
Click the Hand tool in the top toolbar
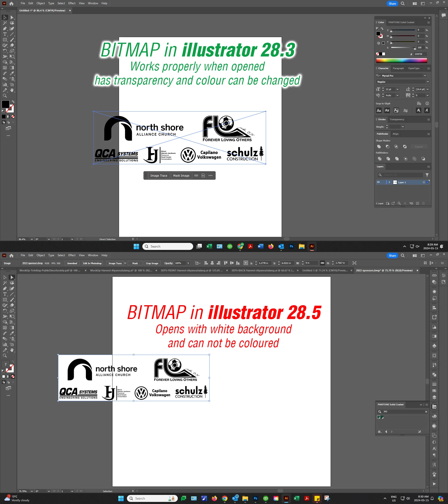[x=12, y=90]
